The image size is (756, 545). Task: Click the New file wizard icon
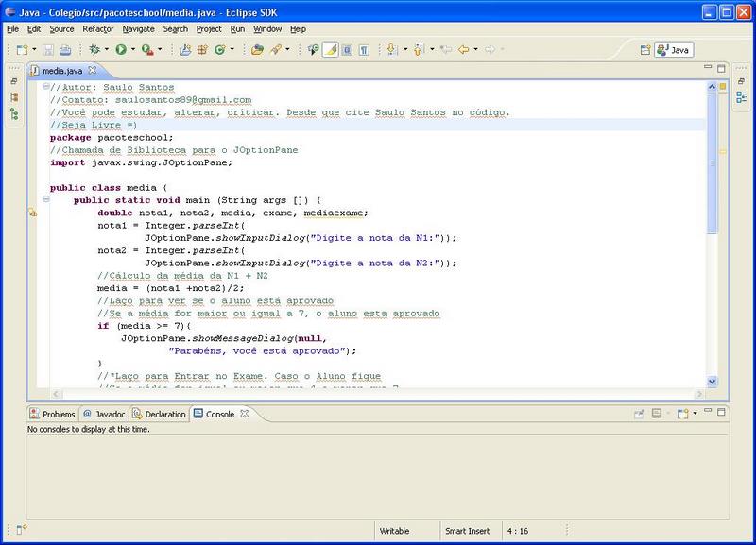(x=22, y=50)
